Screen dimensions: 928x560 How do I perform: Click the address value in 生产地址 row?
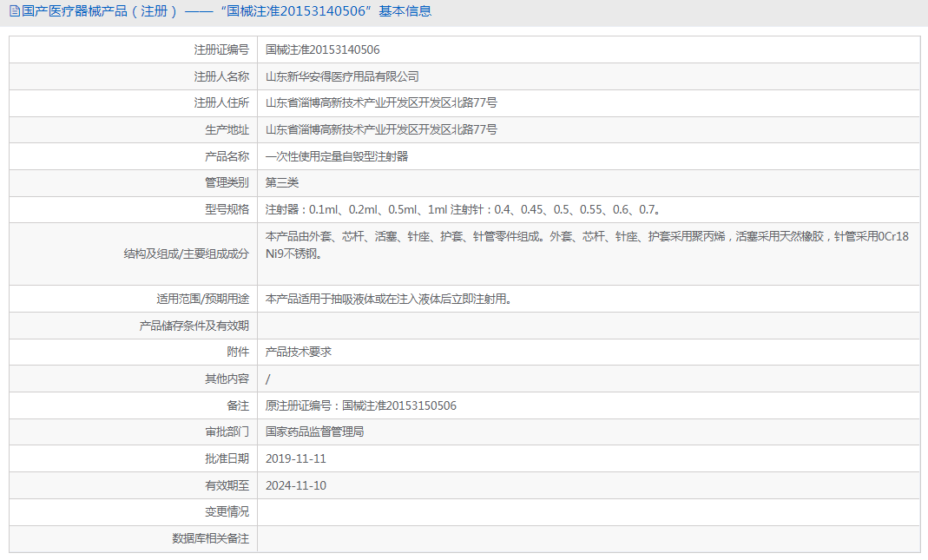[x=381, y=129]
